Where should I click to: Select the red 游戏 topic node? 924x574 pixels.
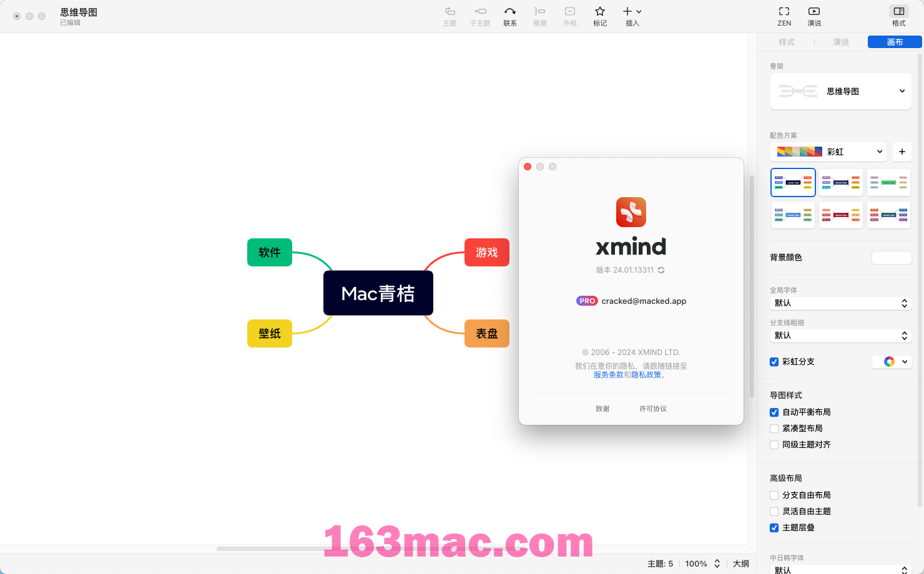(487, 252)
